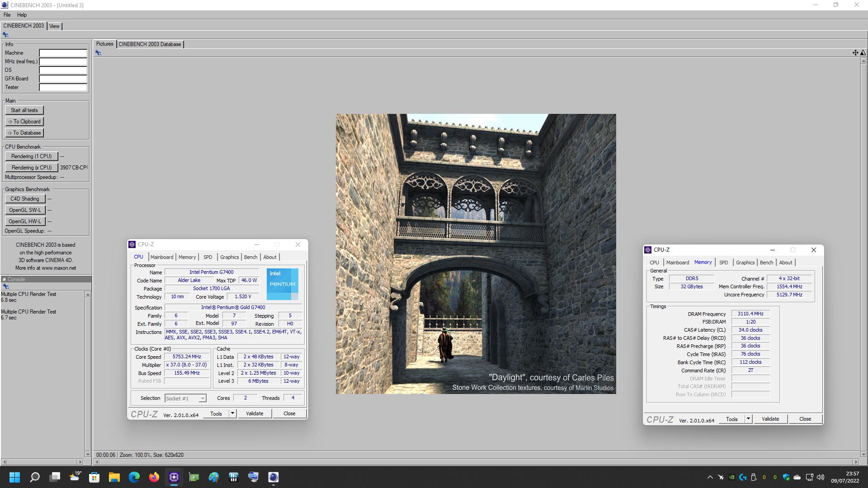
Task: Click the graphics card taskbar icon
Action: pos(194,477)
